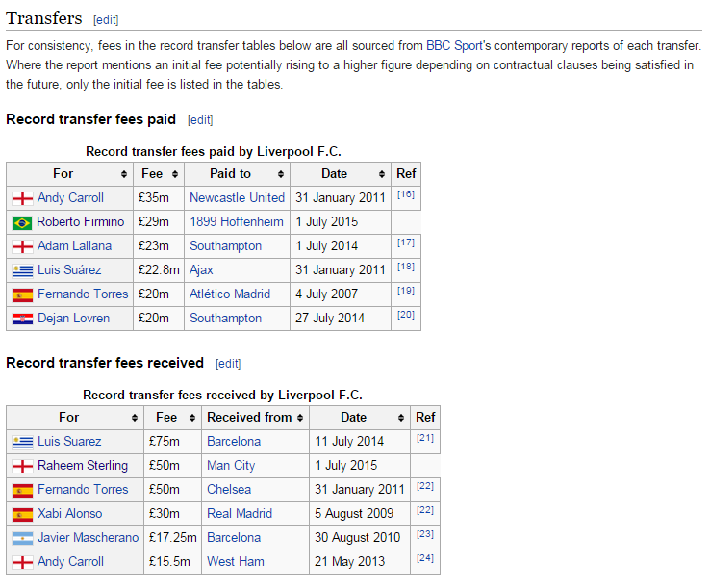Click England flag beside Raheem Sterling
Image resolution: width=710 pixels, height=588 pixels.
pos(22,466)
